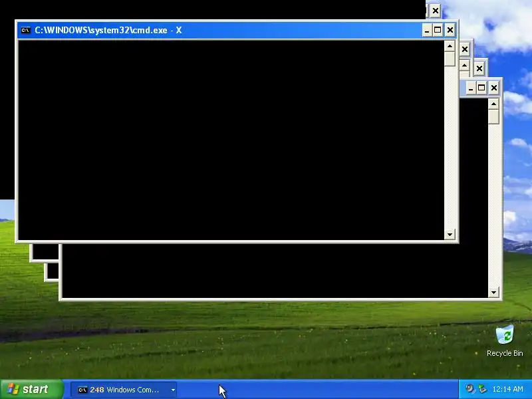Close the fourth cmd window in the stack

click(x=464, y=49)
